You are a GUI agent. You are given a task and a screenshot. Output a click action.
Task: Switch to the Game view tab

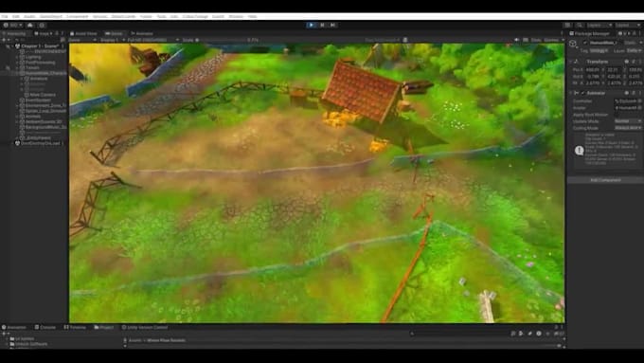[x=115, y=34]
